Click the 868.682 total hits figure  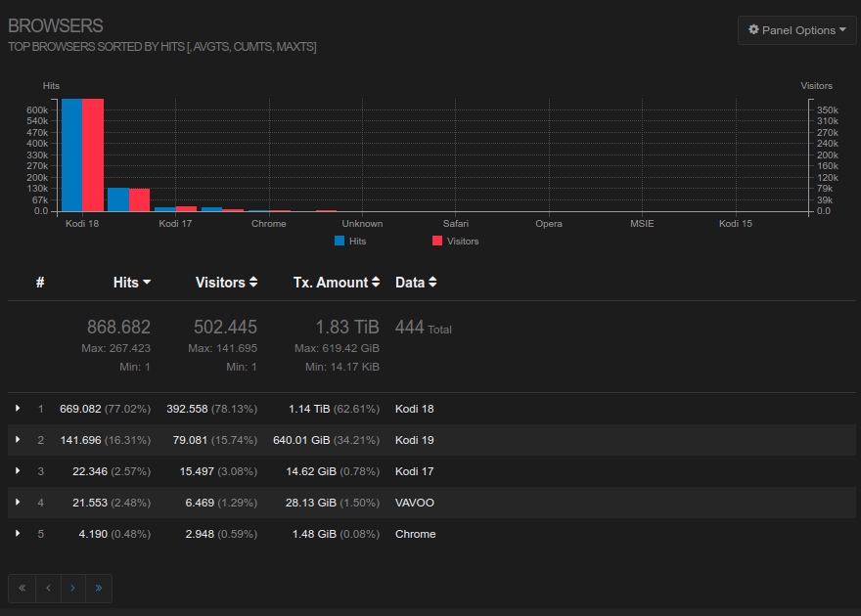[118, 327]
